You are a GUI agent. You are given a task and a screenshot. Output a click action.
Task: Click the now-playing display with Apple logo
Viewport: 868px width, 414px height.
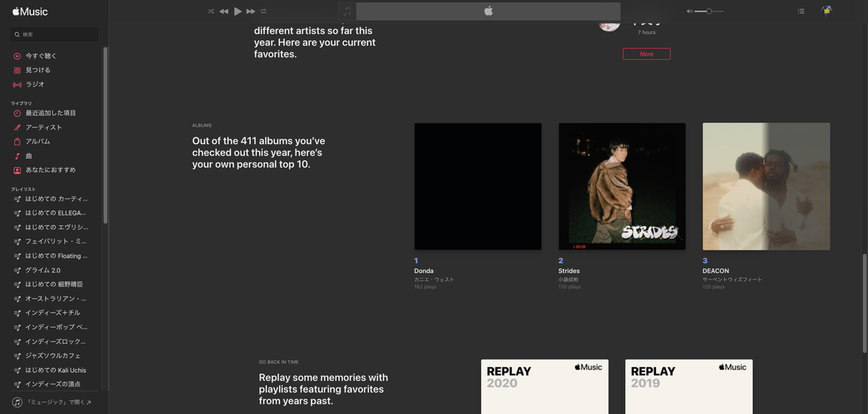(488, 12)
